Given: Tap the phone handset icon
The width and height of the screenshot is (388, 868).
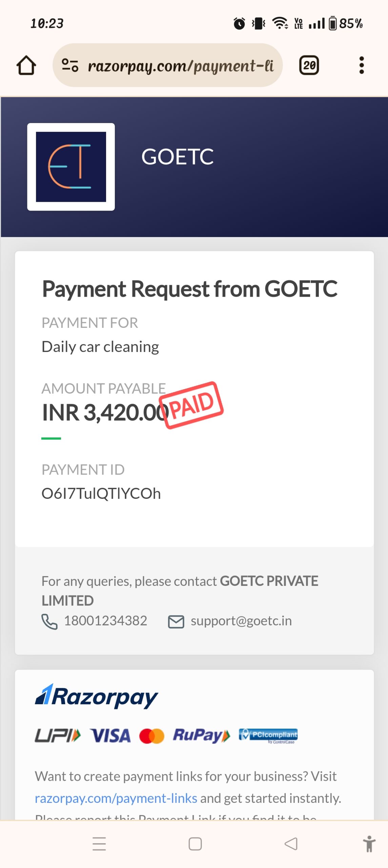Looking at the screenshot, I should [49, 622].
